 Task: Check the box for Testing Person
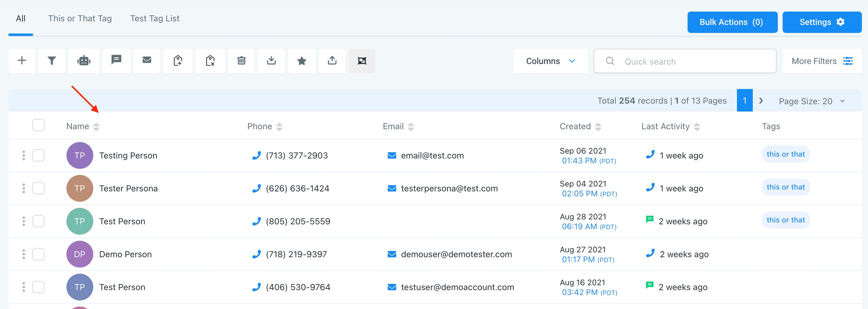pos(38,156)
